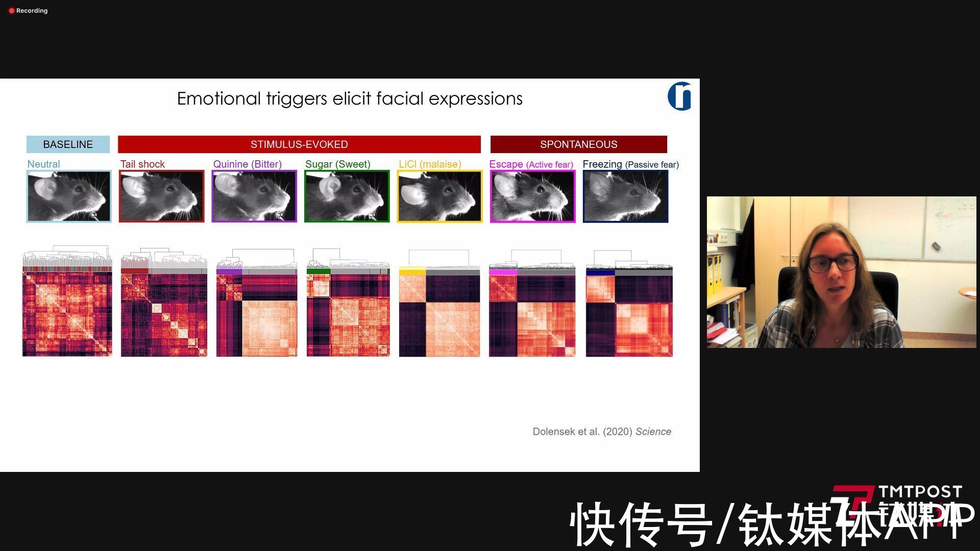Image resolution: width=980 pixels, height=551 pixels.
Task: Click the SPONTANEOUS dark red header
Action: coord(578,144)
